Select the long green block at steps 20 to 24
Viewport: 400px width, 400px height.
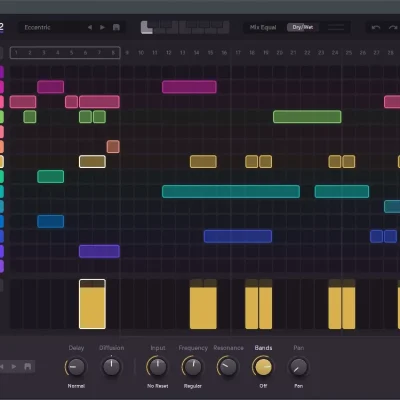coord(307,117)
